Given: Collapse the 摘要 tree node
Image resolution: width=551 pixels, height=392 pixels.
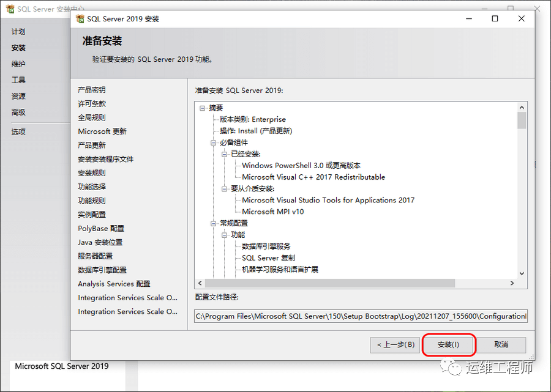Looking at the screenshot, I should pyautogui.click(x=203, y=108).
